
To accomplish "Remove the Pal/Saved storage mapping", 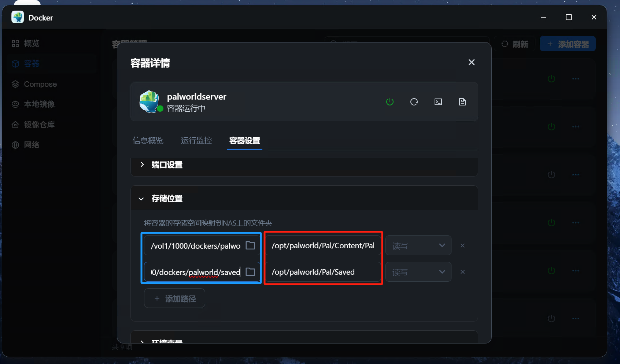I will coord(462,272).
